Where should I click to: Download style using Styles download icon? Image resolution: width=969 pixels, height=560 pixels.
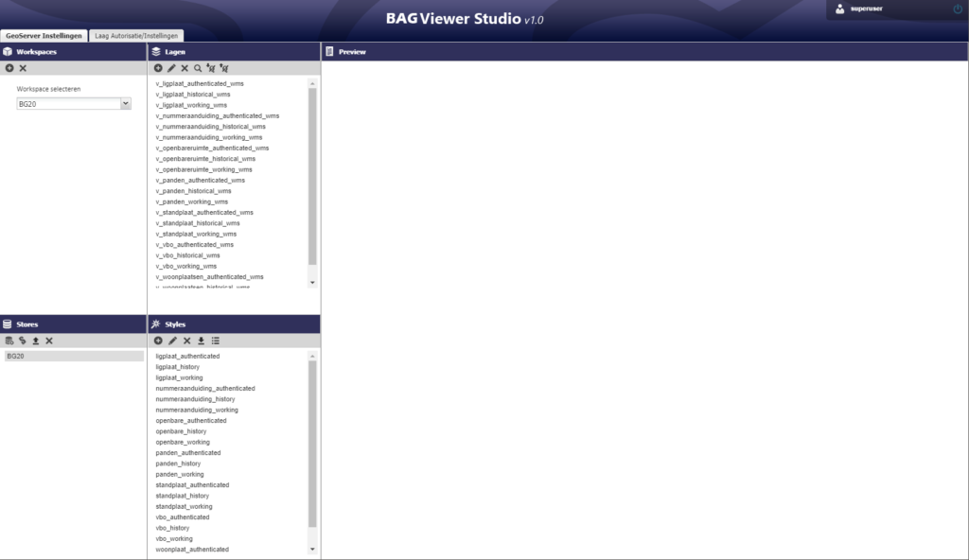[x=201, y=341]
